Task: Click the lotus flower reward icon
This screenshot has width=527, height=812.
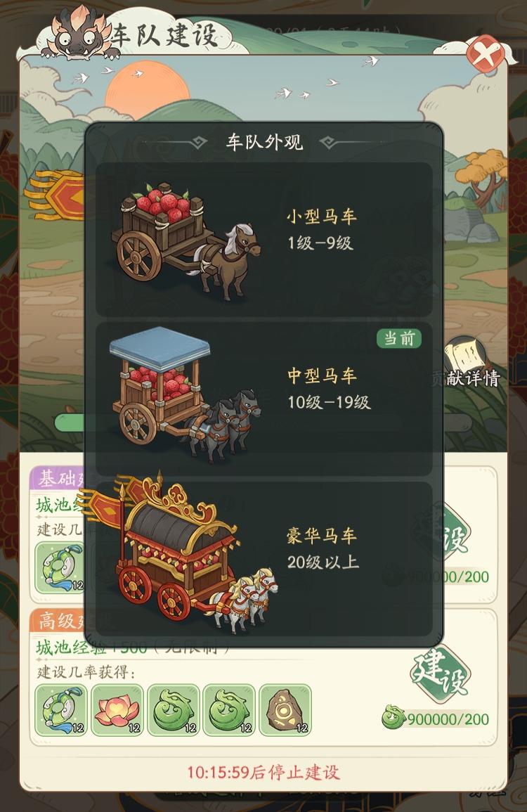Action: click(117, 710)
